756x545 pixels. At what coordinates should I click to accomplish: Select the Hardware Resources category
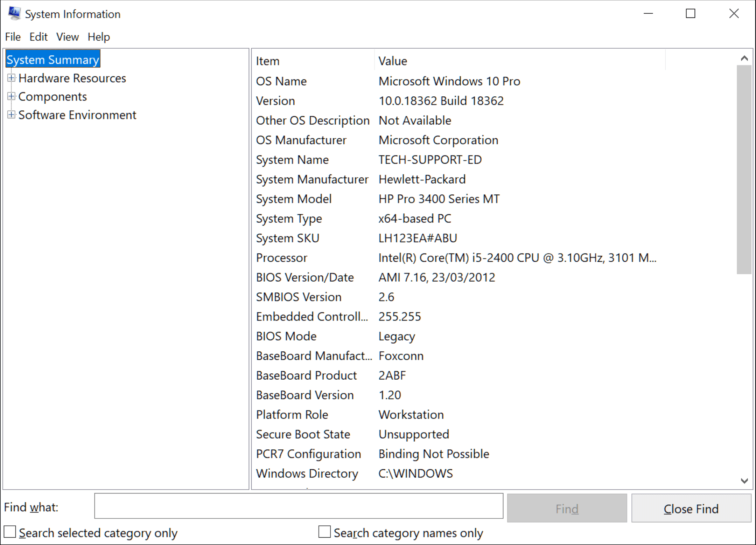(72, 78)
